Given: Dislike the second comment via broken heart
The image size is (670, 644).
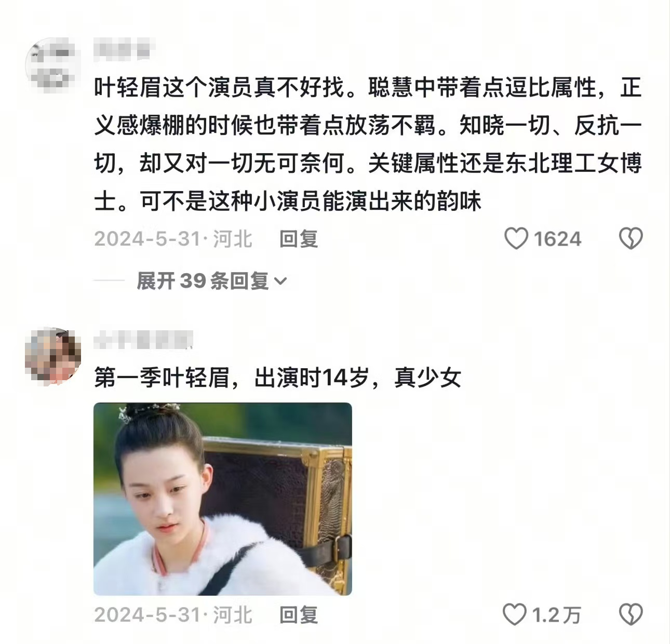Looking at the screenshot, I should click(631, 615).
